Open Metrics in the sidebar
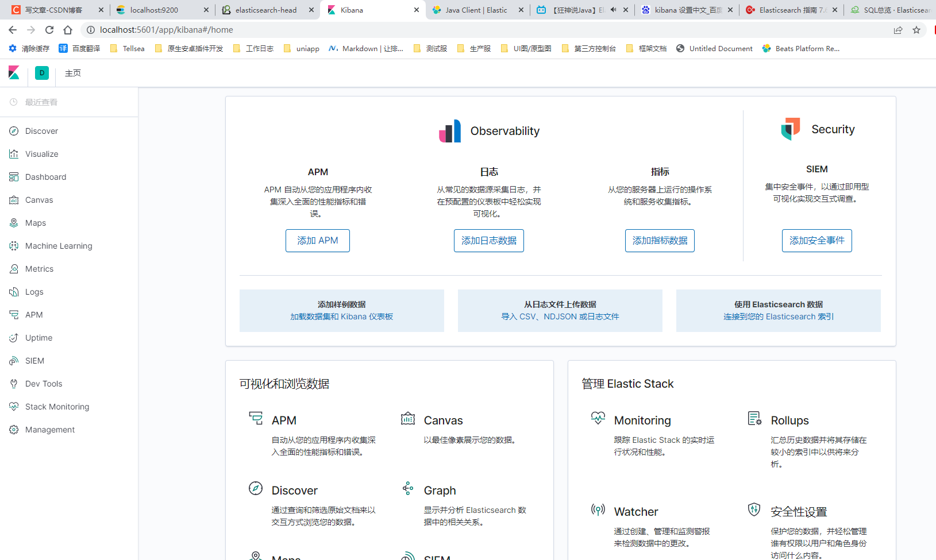936x560 pixels. pos(39,269)
